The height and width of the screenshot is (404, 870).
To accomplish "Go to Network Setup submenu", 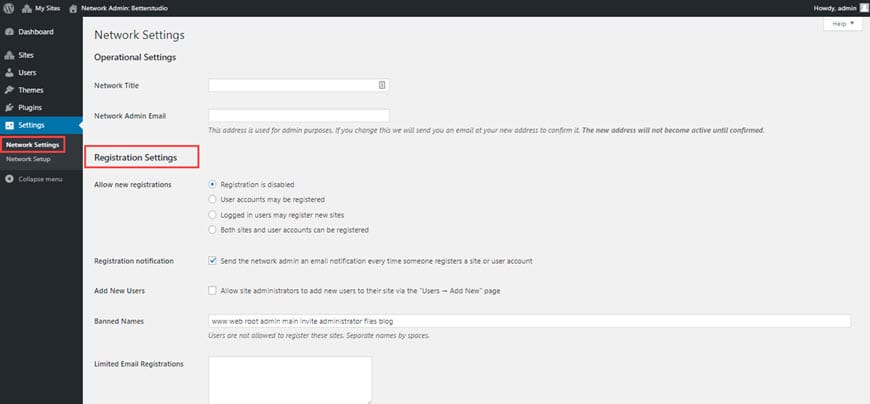I will tap(28, 159).
